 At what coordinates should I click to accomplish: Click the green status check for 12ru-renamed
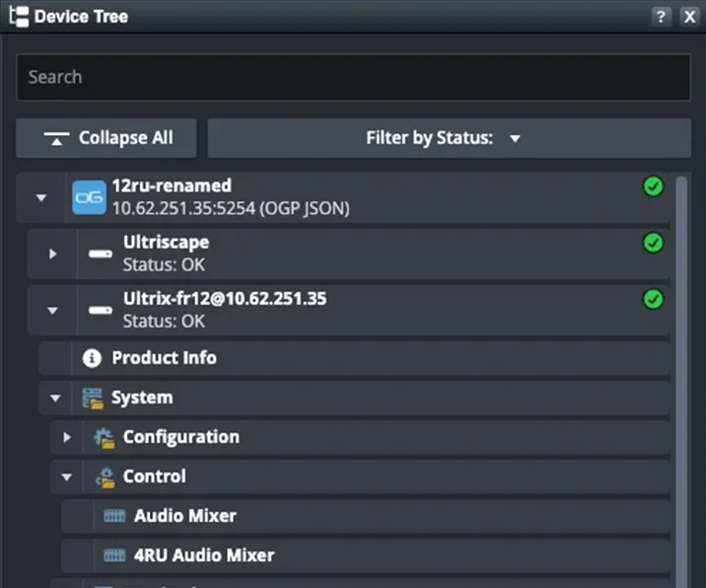[653, 186]
